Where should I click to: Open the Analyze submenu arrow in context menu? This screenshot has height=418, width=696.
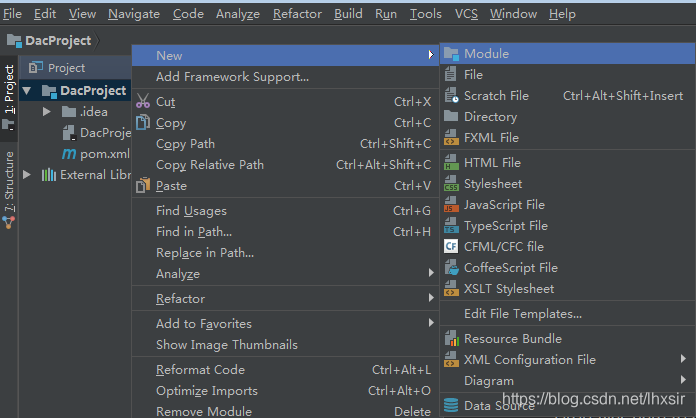(431, 272)
